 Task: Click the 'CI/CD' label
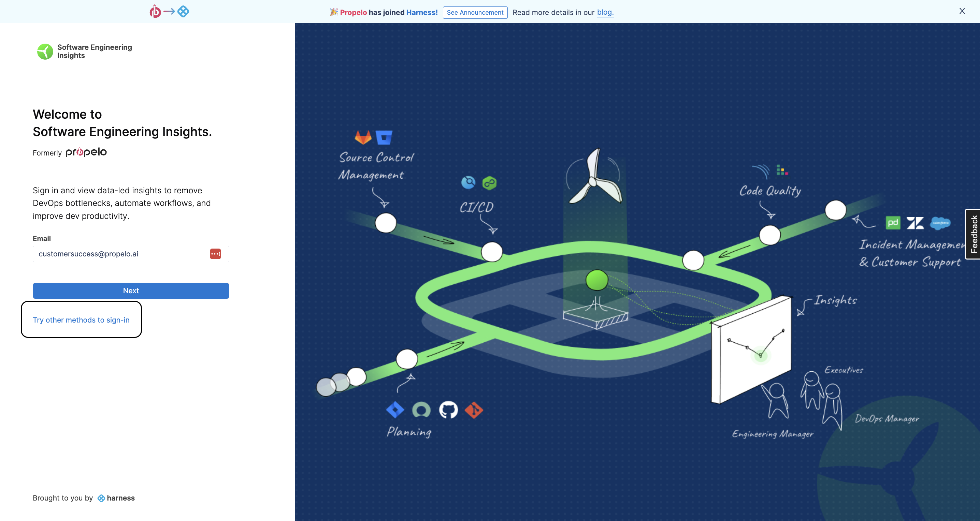[x=476, y=207]
